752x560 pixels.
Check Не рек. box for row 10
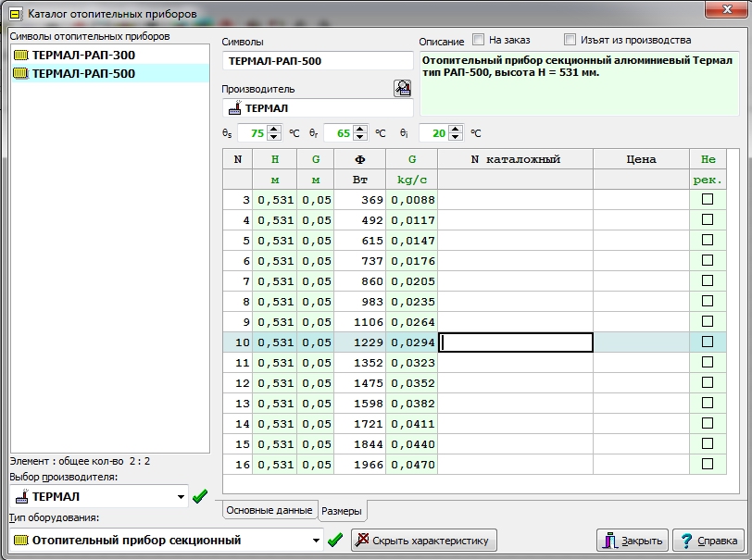(708, 342)
